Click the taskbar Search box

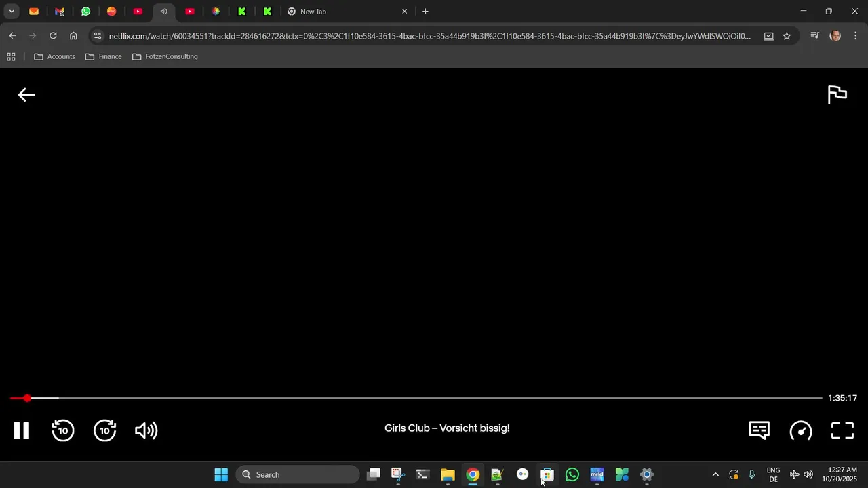point(297,474)
